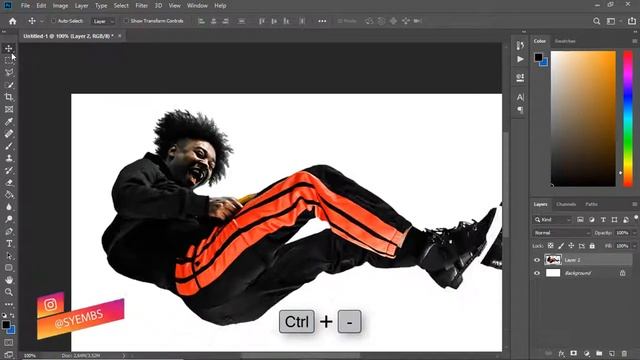The image size is (640, 360).
Task: Select the Rectangular Marquee tool
Action: pos(9,60)
